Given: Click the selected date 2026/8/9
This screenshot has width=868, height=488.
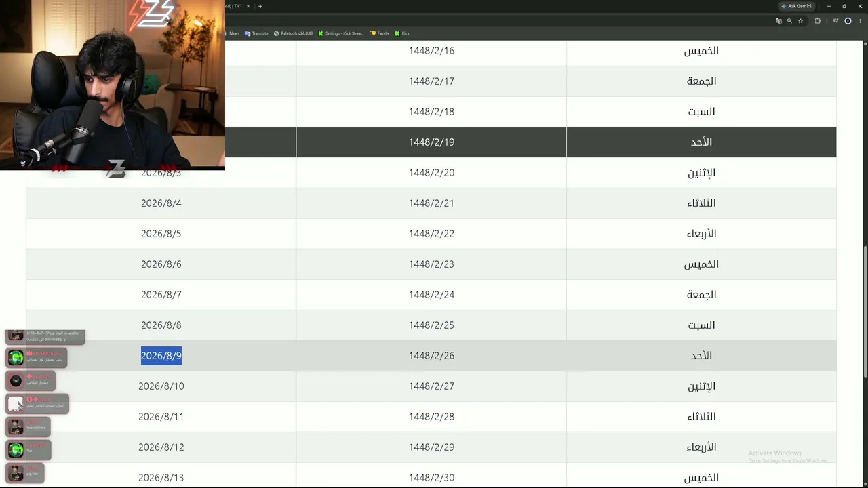Looking at the screenshot, I should 161,356.
